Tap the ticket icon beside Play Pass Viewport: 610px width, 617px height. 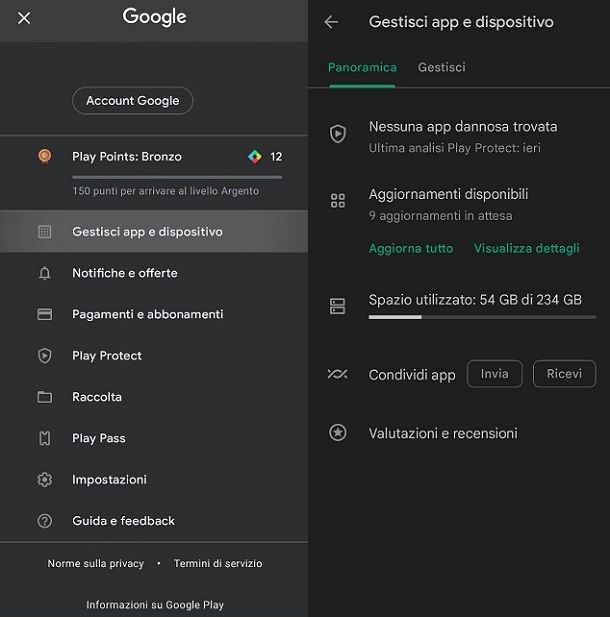(44, 438)
